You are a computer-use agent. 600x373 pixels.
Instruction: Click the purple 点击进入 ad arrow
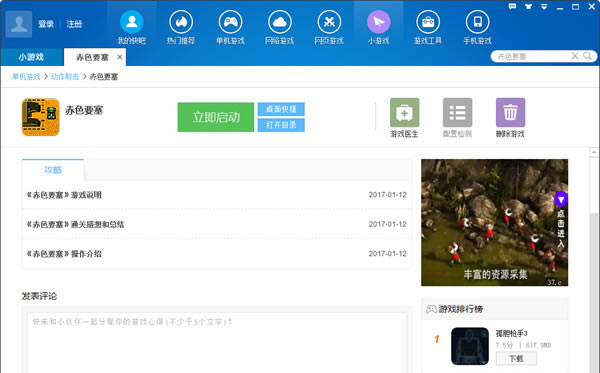(561, 199)
